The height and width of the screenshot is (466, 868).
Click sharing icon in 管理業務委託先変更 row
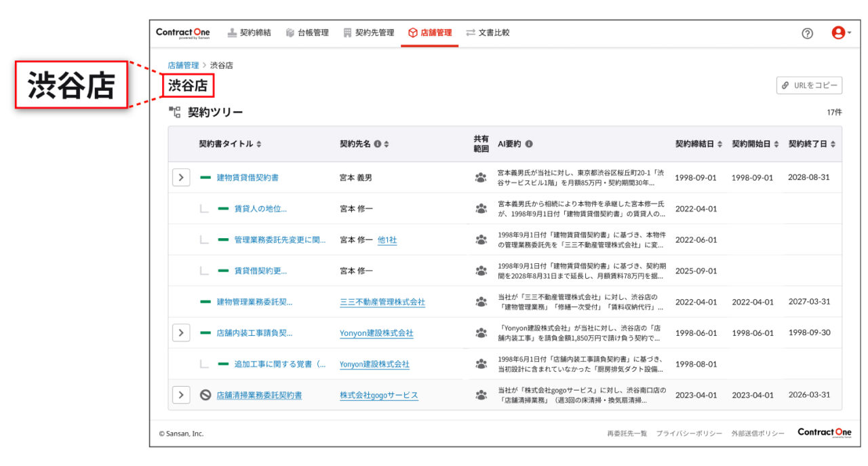pyautogui.click(x=481, y=240)
